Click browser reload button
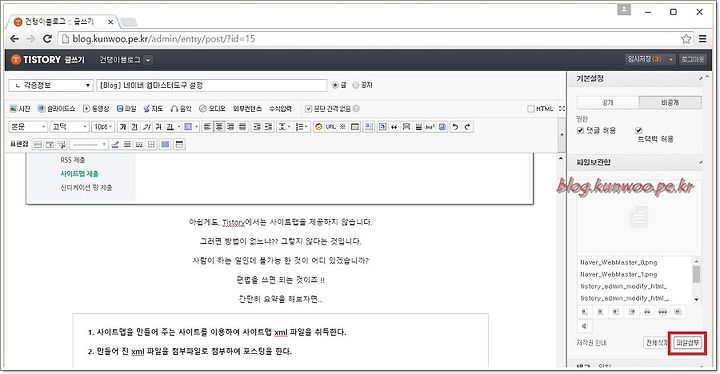Screen dimensions: 720x374 [x=47, y=39]
